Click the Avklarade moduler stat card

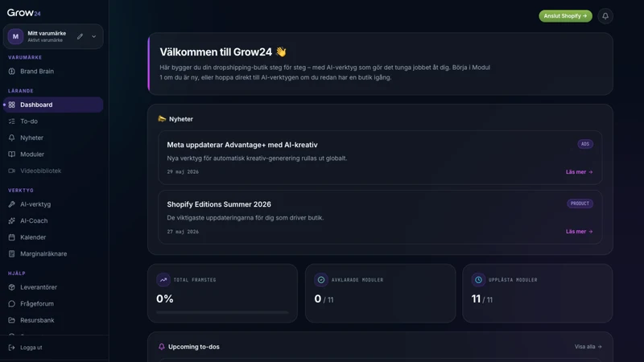point(380,293)
